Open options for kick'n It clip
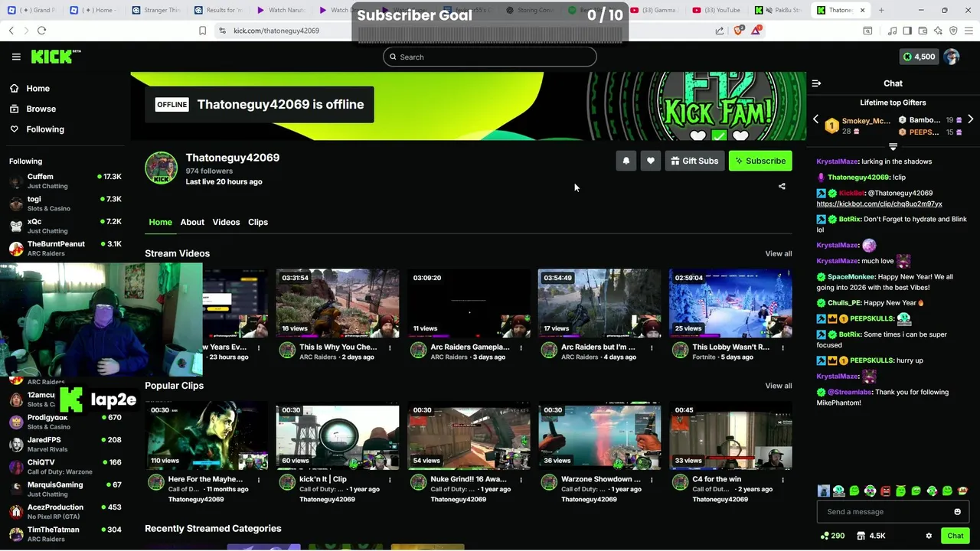 click(390, 480)
